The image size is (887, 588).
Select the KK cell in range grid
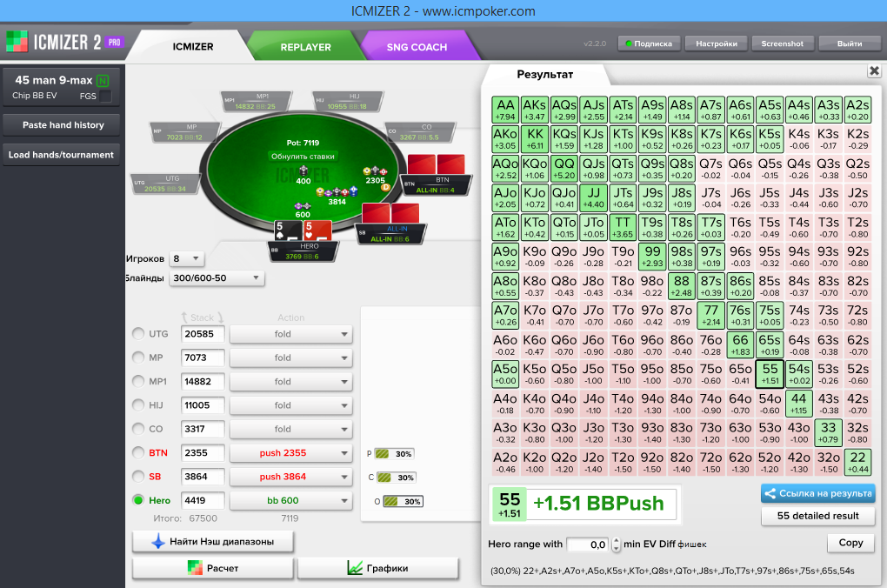click(x=535, y=139)
